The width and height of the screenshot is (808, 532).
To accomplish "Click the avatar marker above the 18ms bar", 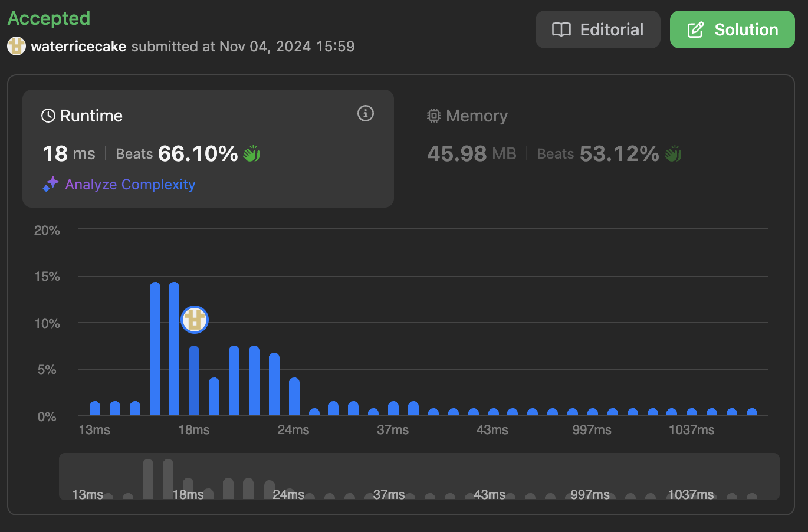I will coord(195,320).
